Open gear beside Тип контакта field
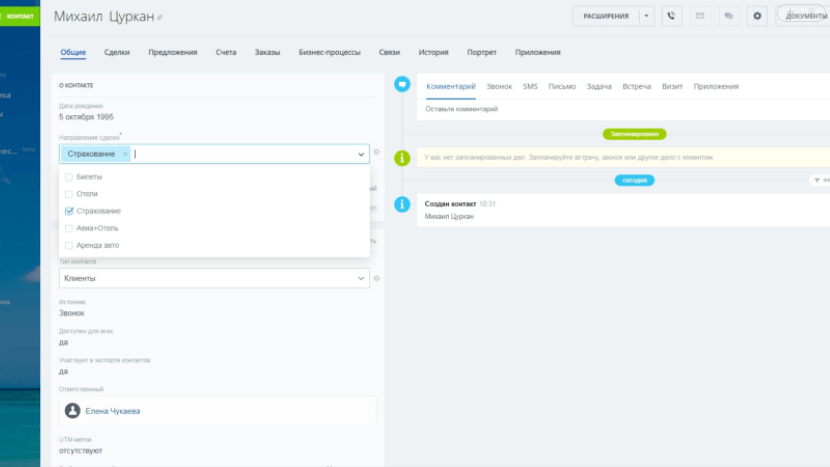The height and width of the screenshot is (467, 830). [376, 278]
